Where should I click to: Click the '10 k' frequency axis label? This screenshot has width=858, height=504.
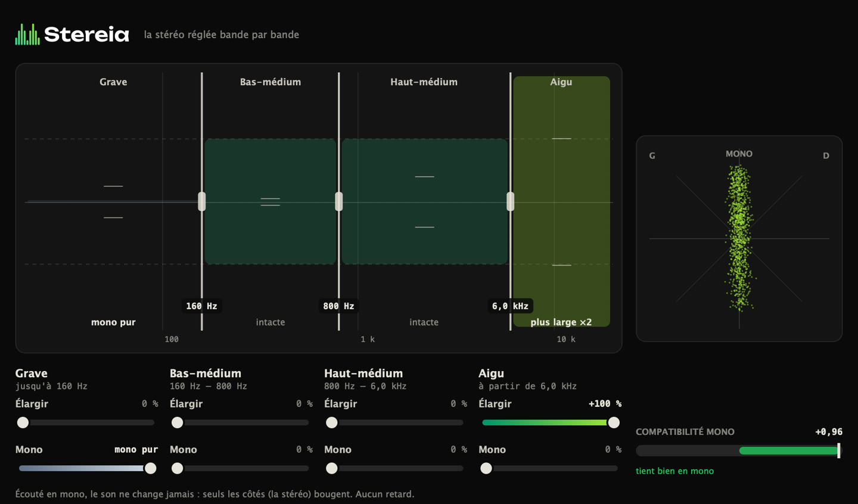tap(566, 339)
